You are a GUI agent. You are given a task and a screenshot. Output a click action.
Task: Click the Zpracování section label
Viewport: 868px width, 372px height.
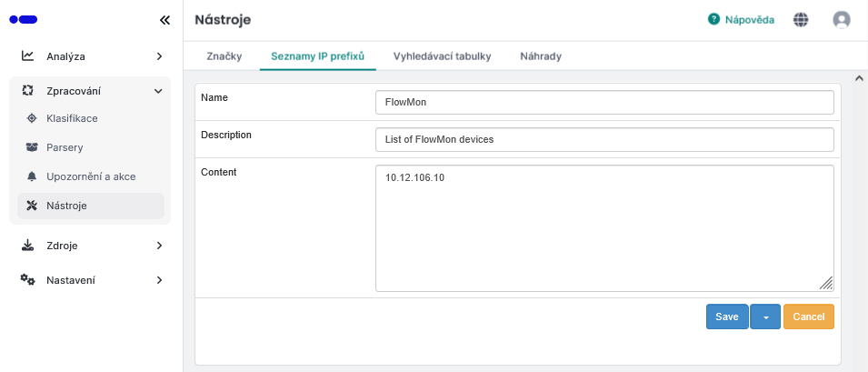point(74,91)
